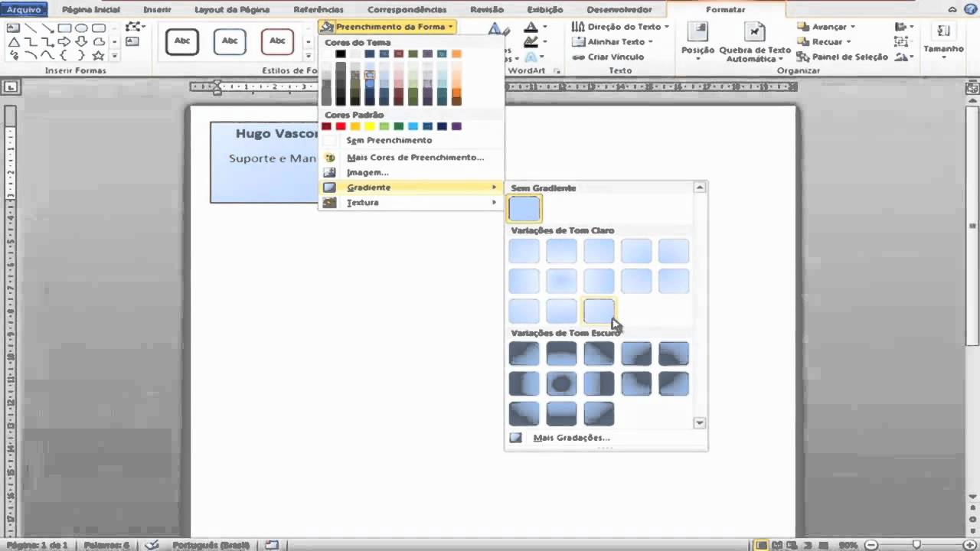Click the draw text box icon
The height and width of the screenshot is (551, 980).
point(132,41)
